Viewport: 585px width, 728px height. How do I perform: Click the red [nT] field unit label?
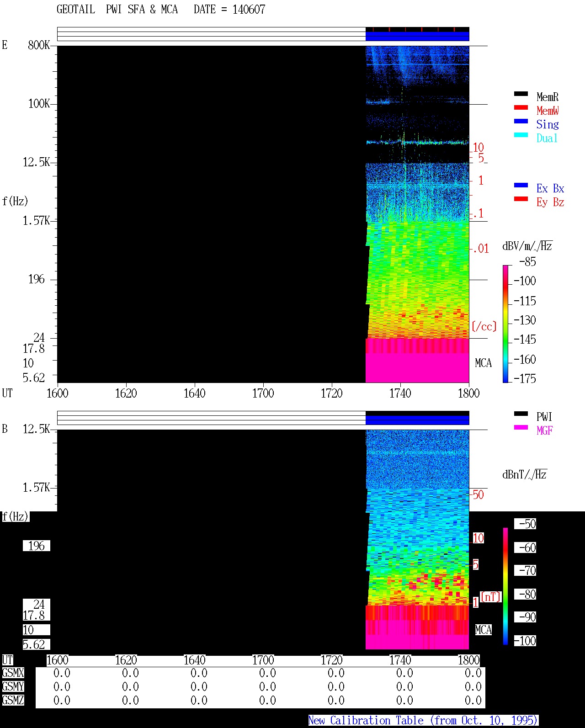tap(491, 597)
